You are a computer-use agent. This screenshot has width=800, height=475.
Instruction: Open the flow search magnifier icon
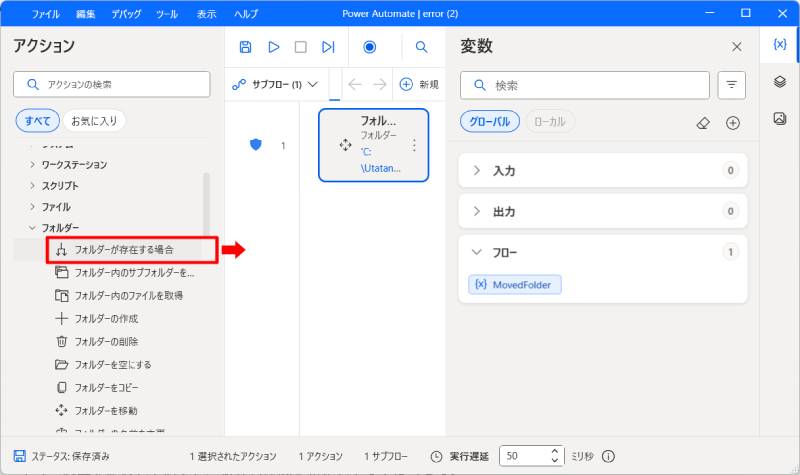(x=421, y=47)
